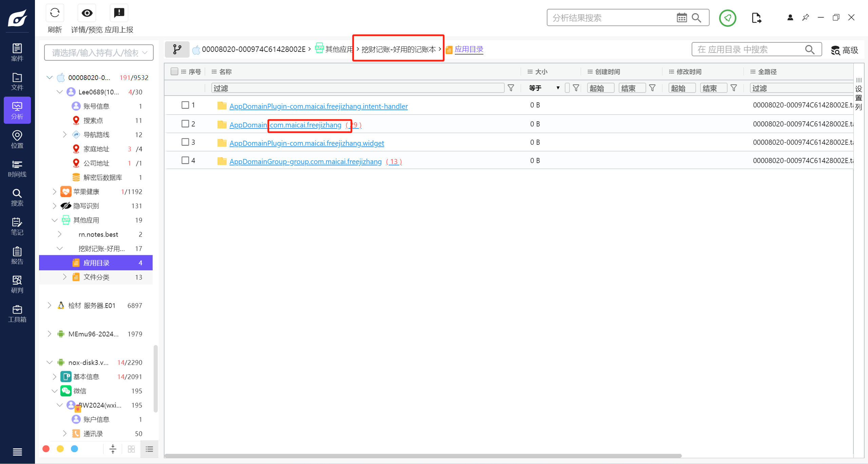Open AppDomainPlugin-com.maicai.freejizhang.widget folder link
This screenshot has height=464, width=868.
point(307,143)
